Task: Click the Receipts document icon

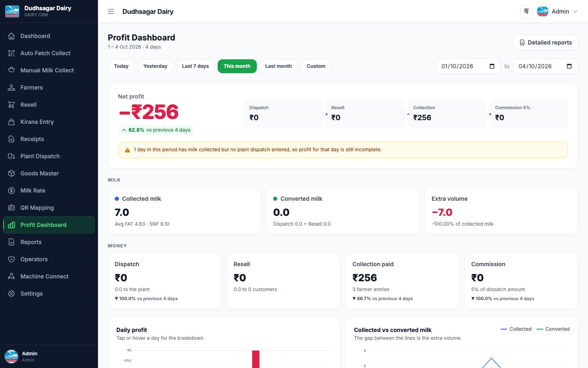Action: 11,139
